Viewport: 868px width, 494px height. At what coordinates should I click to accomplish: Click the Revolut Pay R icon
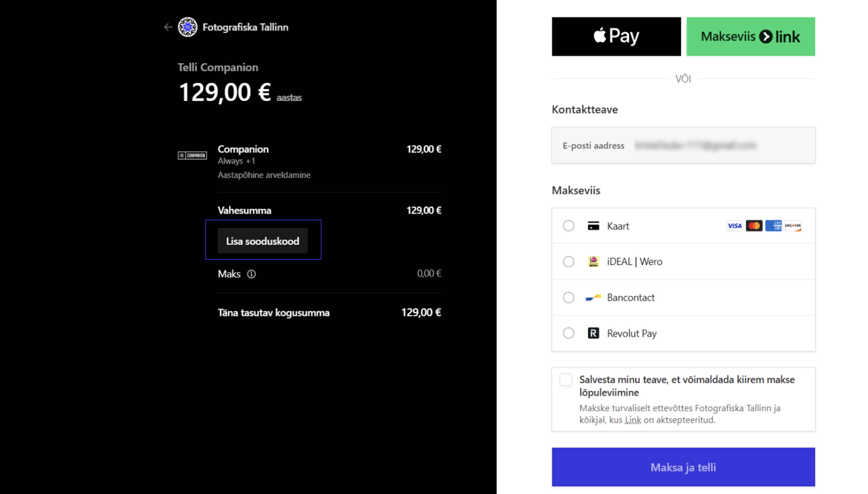pos(593,333)
